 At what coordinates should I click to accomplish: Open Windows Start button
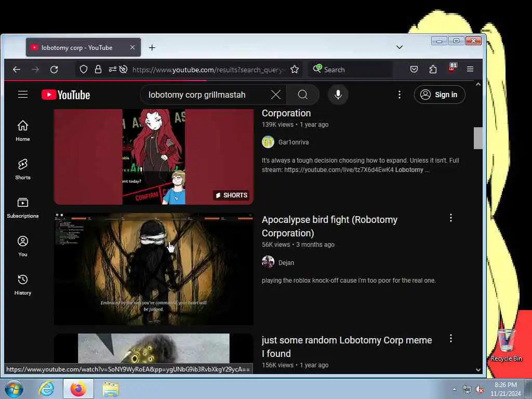pyautogui.click(x=14, y=389)
